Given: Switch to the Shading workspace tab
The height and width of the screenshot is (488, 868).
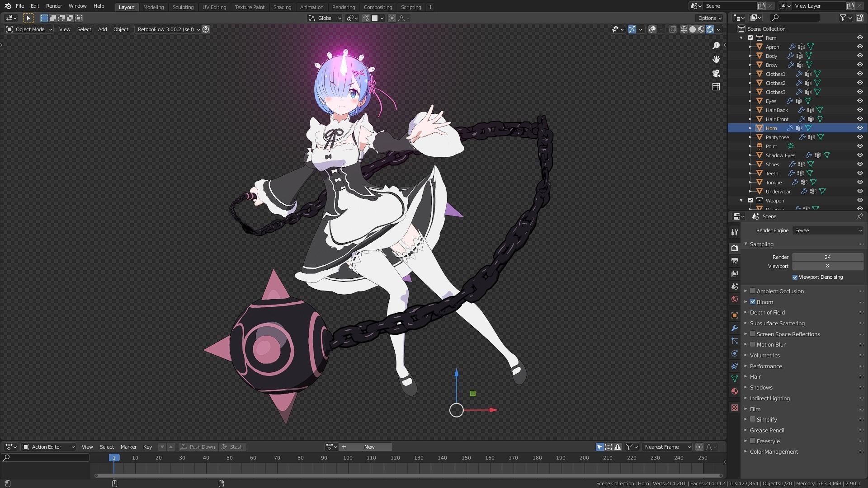Looking at the screenshot, I should click(282, 7).
